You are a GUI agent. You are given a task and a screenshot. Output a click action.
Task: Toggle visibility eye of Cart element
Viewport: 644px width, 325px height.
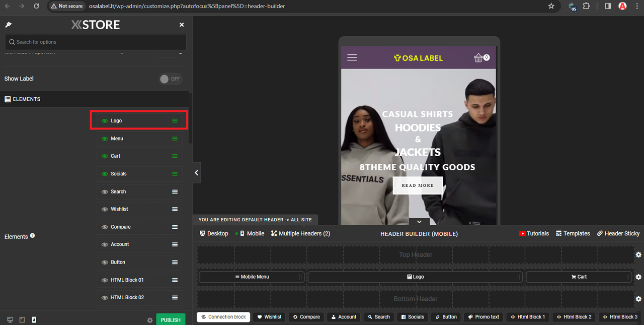[x=105, y=156]
